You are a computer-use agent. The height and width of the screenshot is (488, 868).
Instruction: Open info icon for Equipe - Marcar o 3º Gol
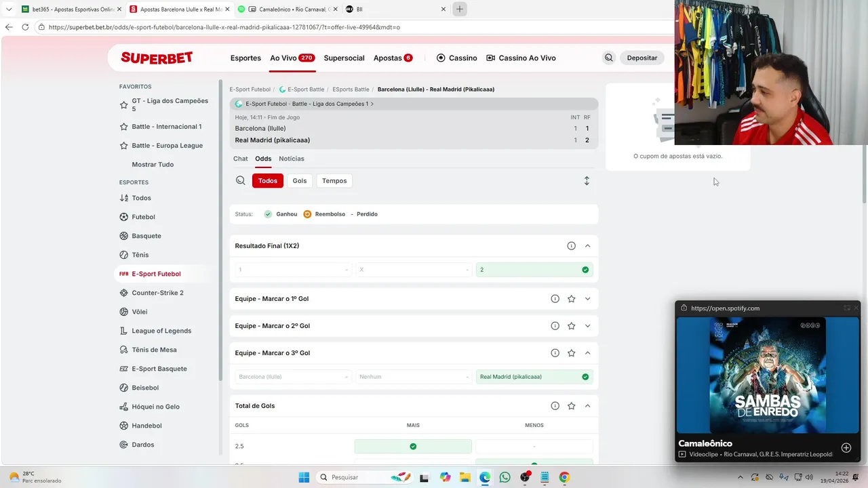click(555, 353)
